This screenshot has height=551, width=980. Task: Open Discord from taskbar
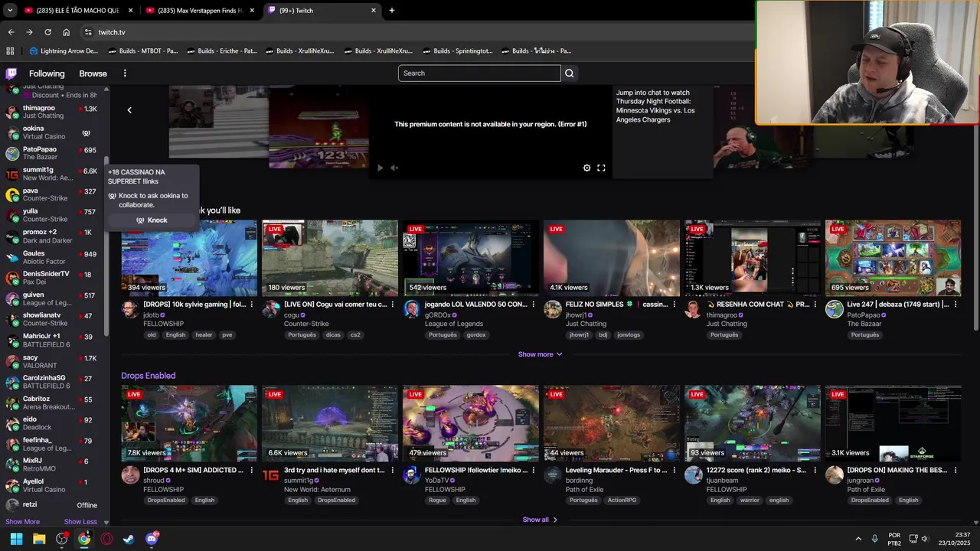tap(152, 539)
